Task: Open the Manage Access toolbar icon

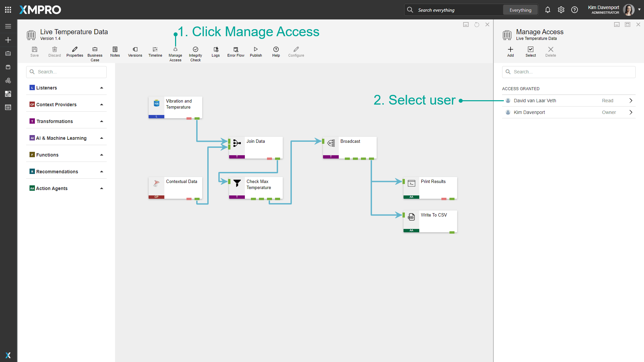Action: point(175,52)
